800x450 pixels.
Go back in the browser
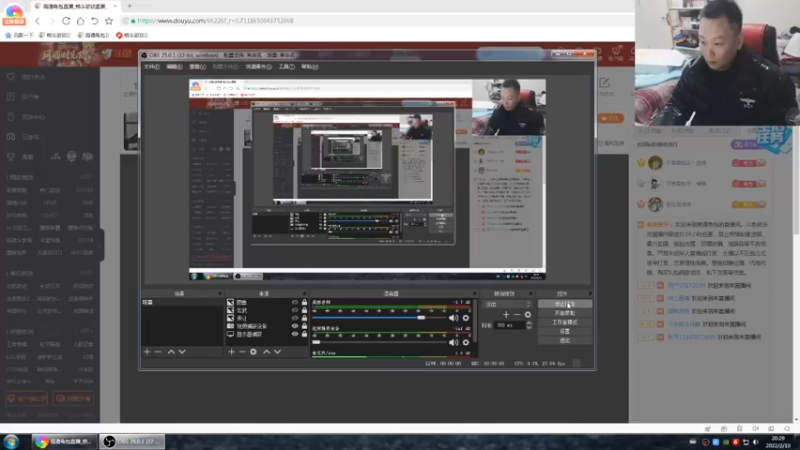(37, 21)
